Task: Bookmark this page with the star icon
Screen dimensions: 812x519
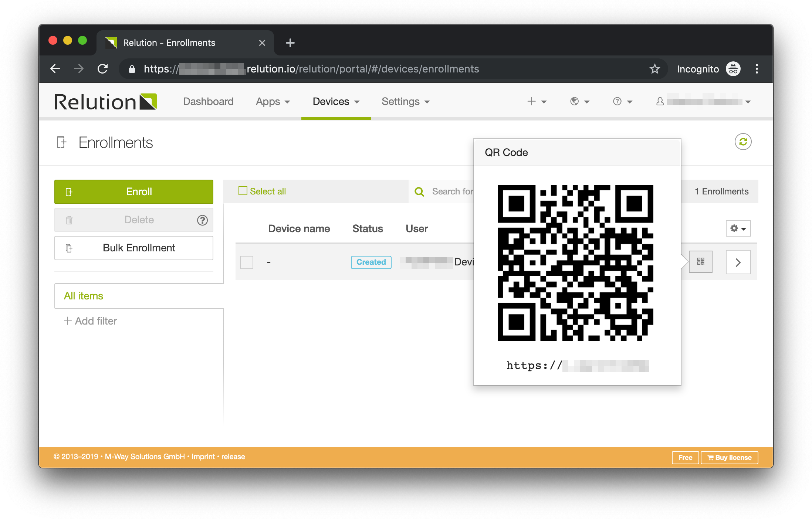Action: [x=654, y=69]
